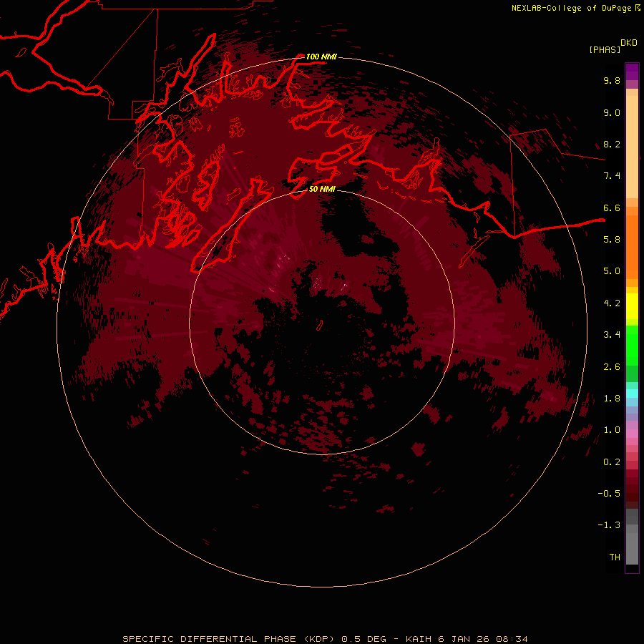This screenshot has width=644, height=644.
Task: Click the 100 NMI range ring label
Action: [x=321, y=57]
